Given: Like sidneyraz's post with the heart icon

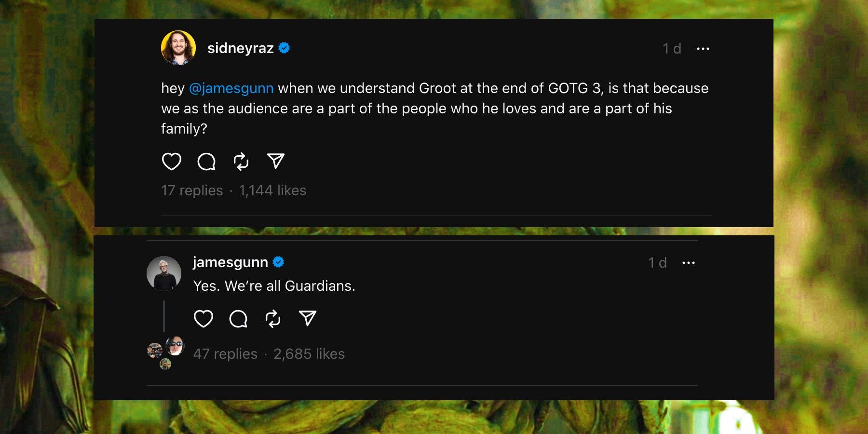Looking at the screenshot, I should click(x=171, y=162).
